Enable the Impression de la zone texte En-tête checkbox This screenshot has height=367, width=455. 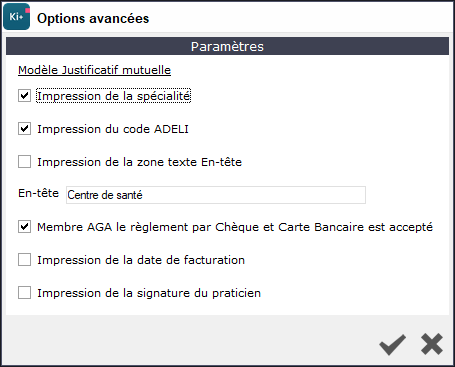[24, 162]
